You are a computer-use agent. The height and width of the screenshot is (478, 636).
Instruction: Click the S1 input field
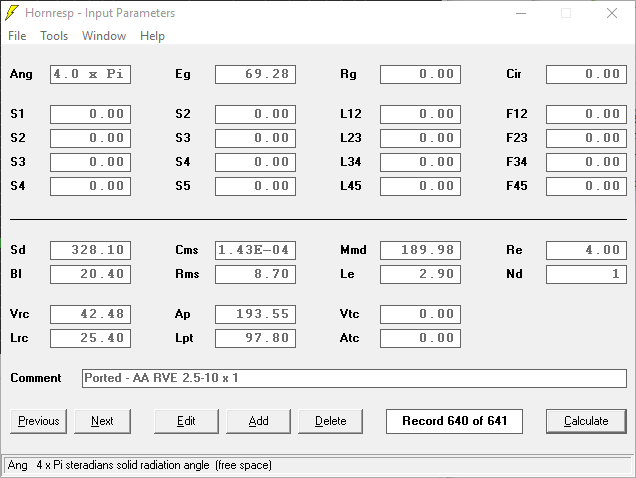(90, 114)
